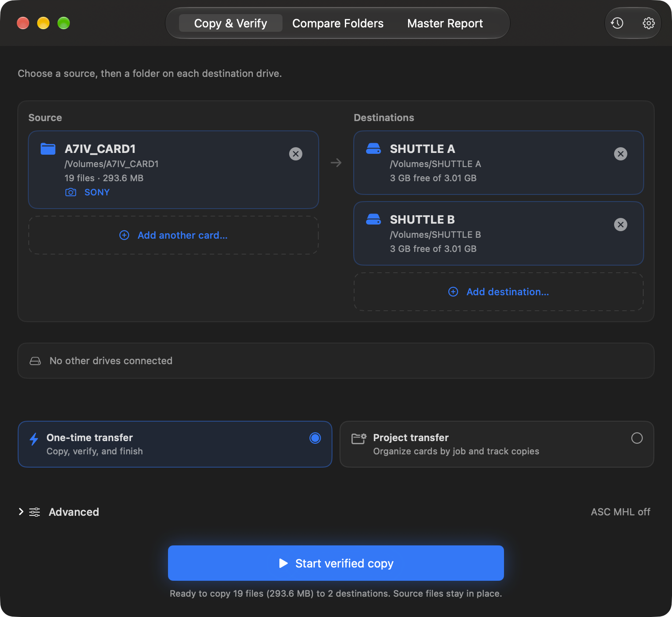The image size is (672, 617).
Task: Start verified copy
Action: tap(336, 563)
